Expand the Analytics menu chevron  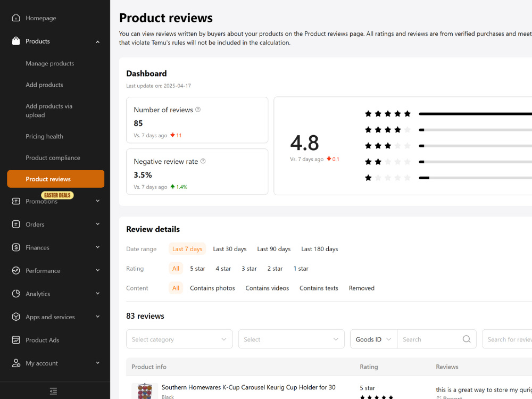pos(98,293)
